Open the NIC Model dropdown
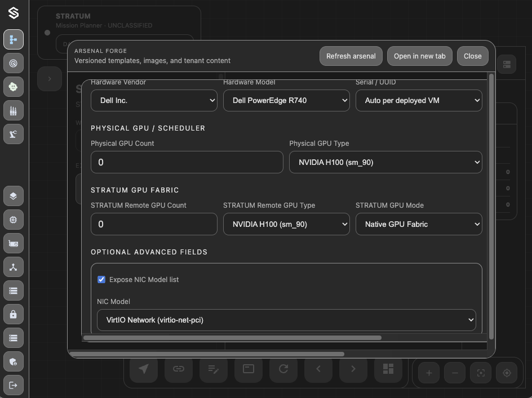Screen dimensions: 532x398 [286, 320]
